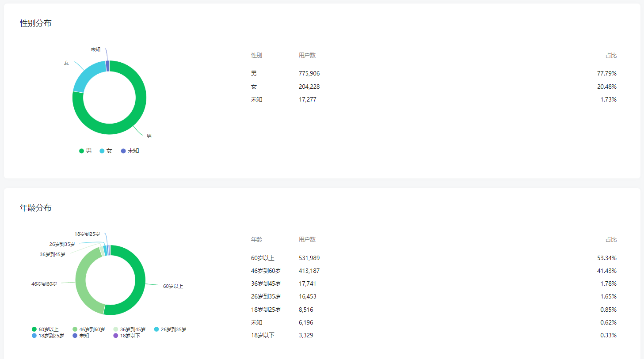Toggle the 女 legend item in gender chart
The width and height of the screenshot is (644, 359).
[106, 151]
